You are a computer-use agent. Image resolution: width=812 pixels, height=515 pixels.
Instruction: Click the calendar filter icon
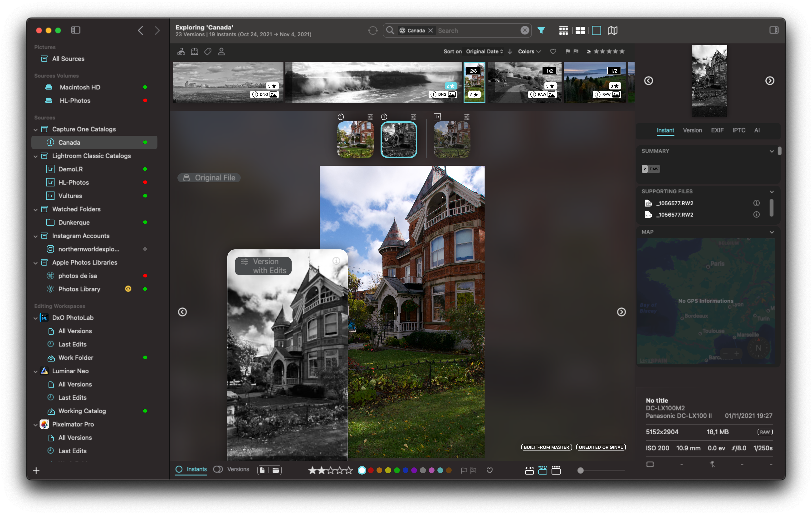pos(195,52)
